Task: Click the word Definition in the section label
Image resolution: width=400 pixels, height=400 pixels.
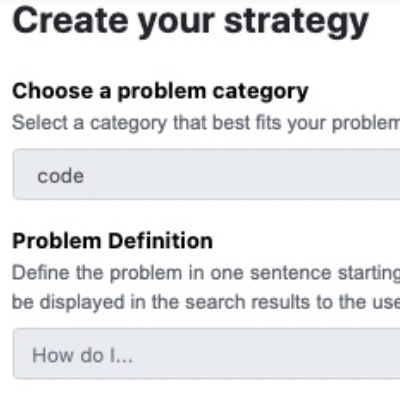Action: click(161, 240)
